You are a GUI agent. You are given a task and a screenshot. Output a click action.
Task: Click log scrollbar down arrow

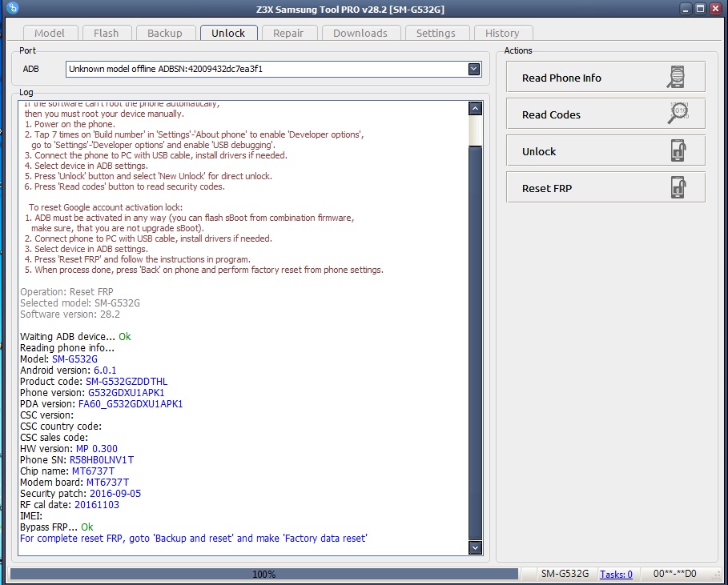[475, 547]
